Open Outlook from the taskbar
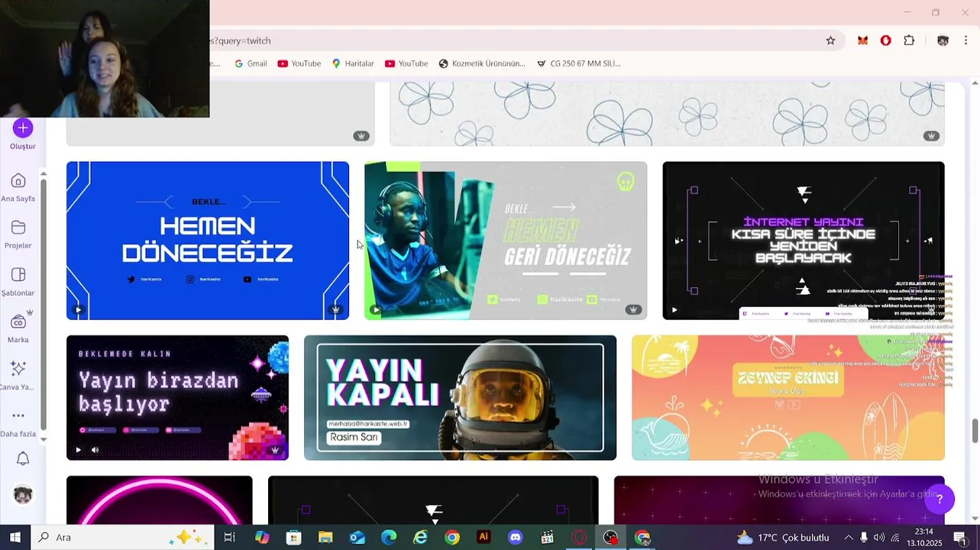 pos(357,537)
